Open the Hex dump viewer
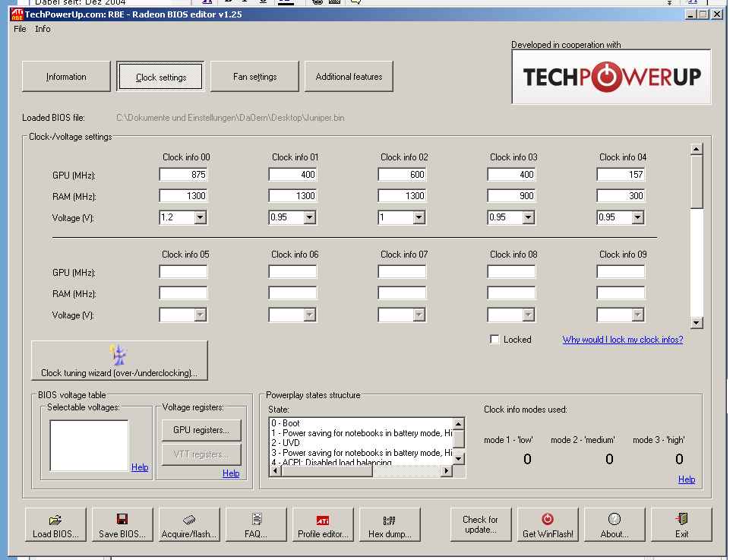The image size is (733, 560). pyautogui.click(x=390, y=524)
